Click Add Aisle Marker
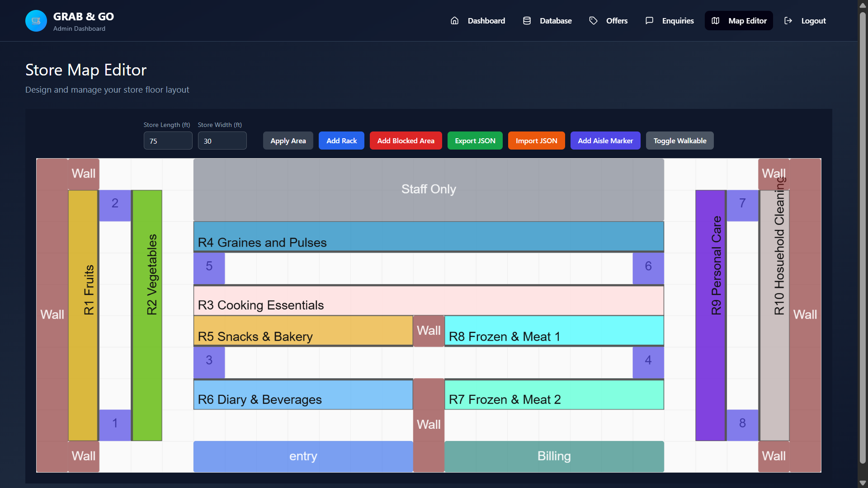The height and width of the screenshot is (488, 868). [x=605, y=141]
